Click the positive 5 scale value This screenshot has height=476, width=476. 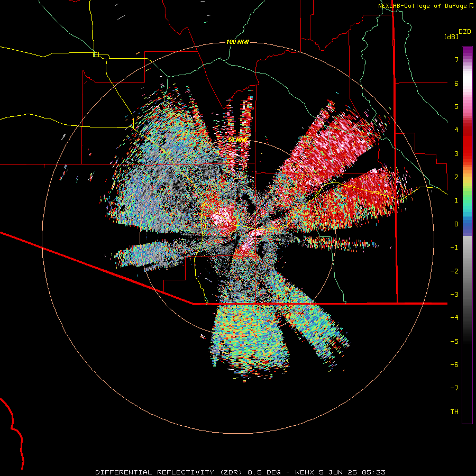coord(456,106)
